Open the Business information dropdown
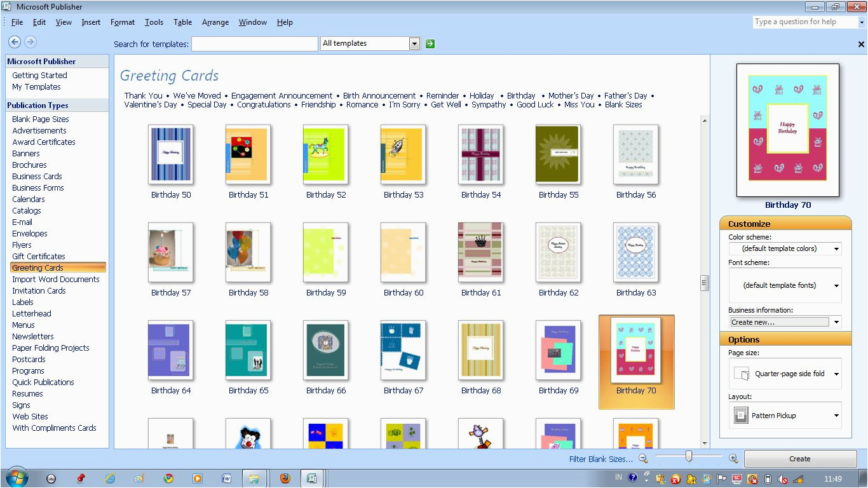The height and width of the screenshot is (488, 868). [836, 322]
